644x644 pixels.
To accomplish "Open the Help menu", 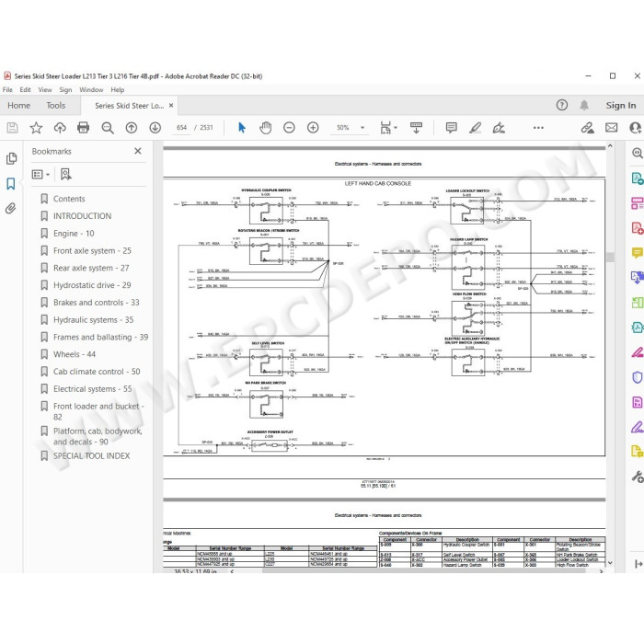I will click(x=117, y=89).
